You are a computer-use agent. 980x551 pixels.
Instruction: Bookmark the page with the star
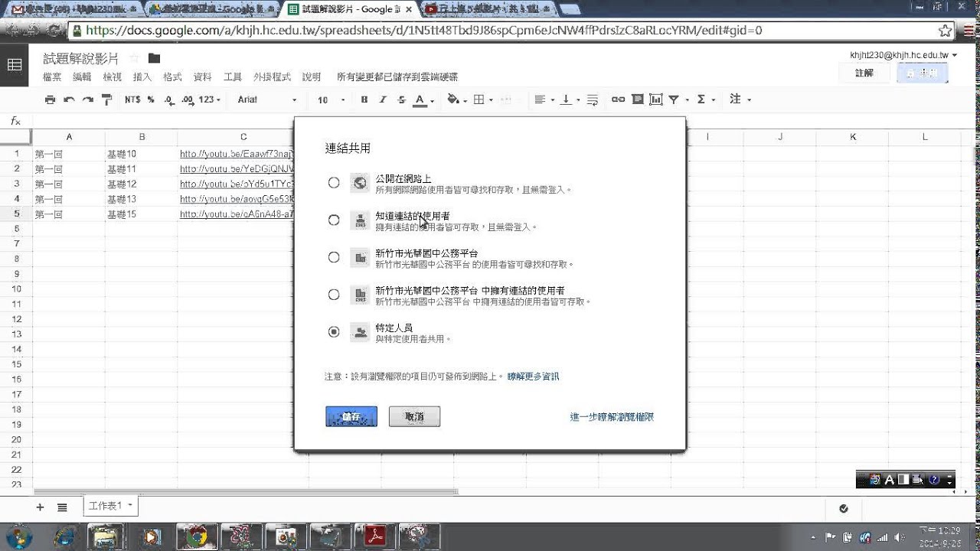(x=945, y=31)
